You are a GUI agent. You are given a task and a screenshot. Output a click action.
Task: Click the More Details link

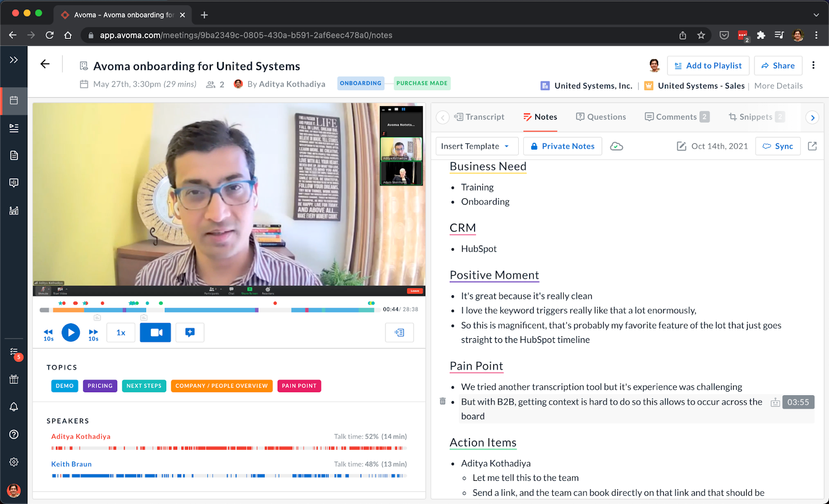pos(778,86)
